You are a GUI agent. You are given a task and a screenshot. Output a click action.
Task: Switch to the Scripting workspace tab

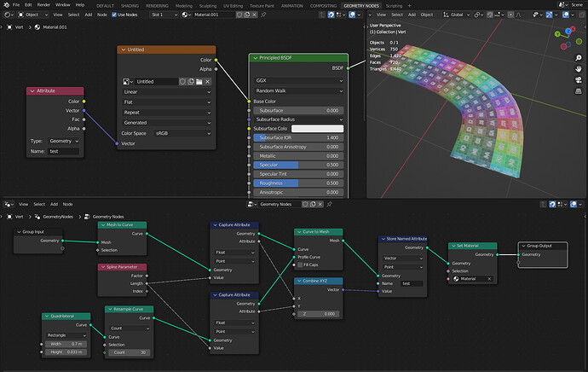tap(394, 6)
